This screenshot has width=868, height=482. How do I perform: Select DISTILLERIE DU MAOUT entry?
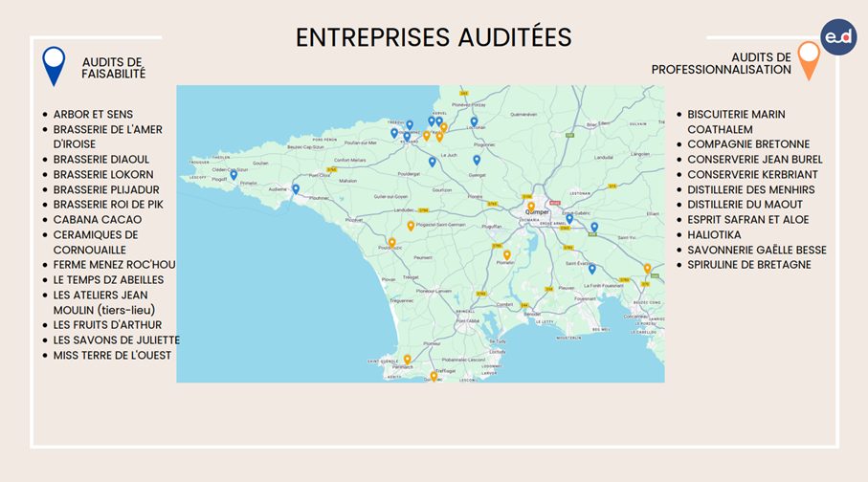click(746, 205)
